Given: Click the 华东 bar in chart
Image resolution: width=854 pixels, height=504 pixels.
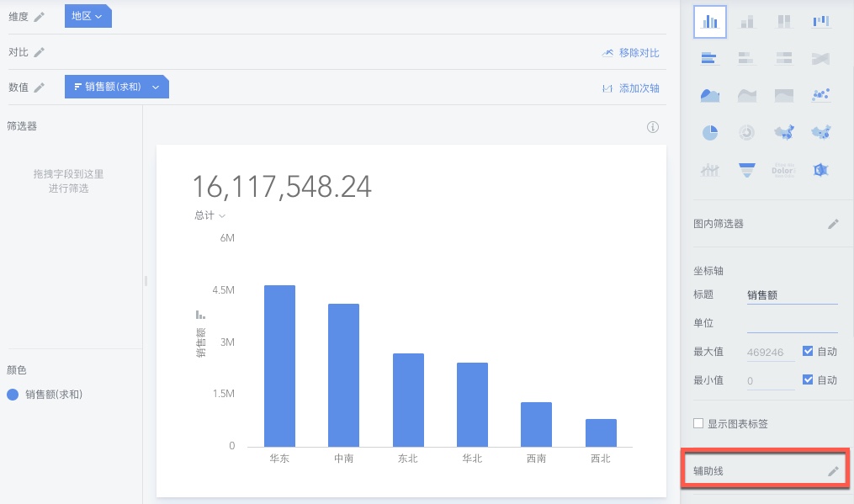Looking at the screenshot, I should [279, 366].
